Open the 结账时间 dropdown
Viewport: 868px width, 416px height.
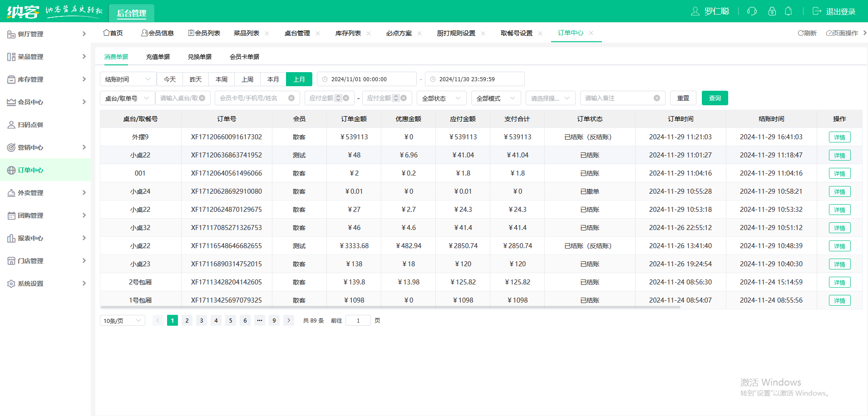click(x=128, y=79)
